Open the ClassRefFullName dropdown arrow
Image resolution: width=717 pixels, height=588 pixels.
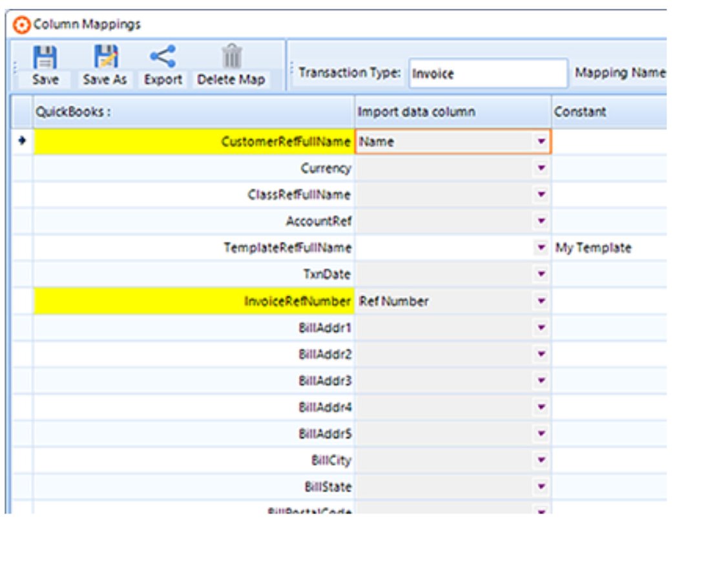[541, 194]
